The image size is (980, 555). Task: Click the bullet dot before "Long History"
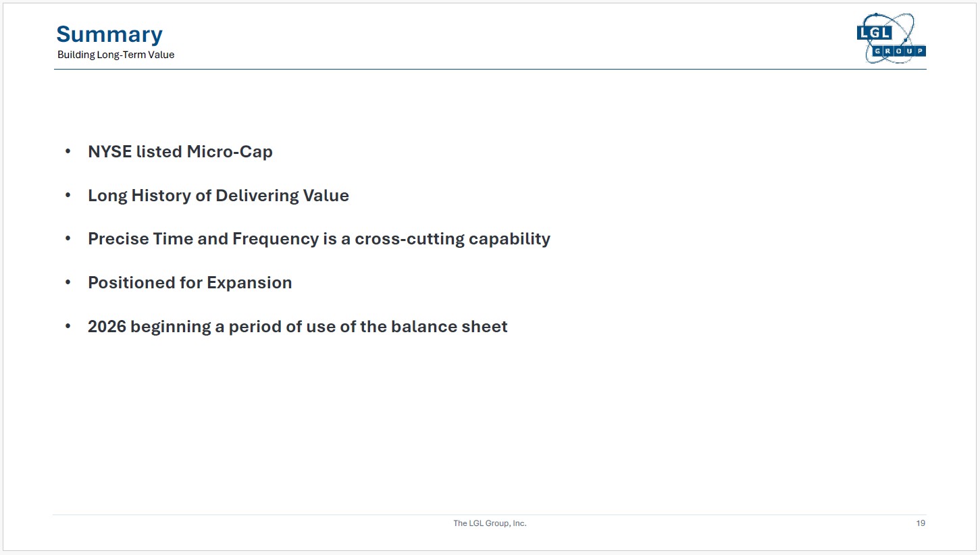pyautogui.click(x=68, y=196)
